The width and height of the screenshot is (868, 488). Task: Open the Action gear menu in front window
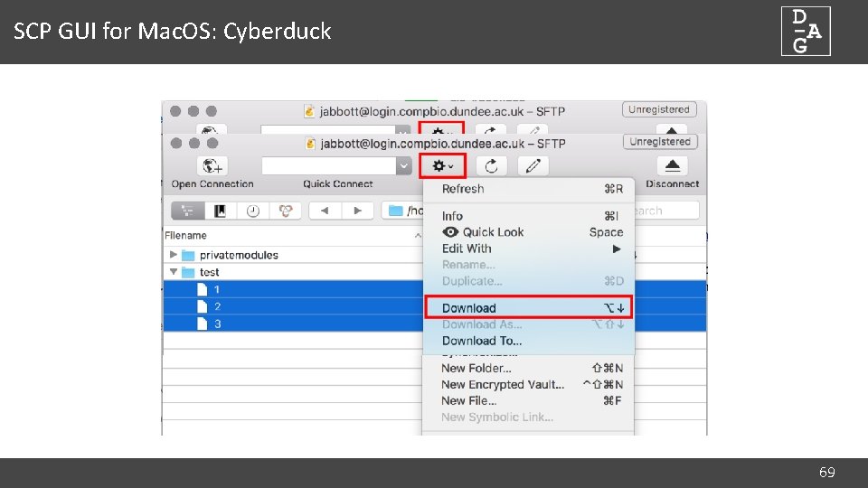tap(442, 166)
